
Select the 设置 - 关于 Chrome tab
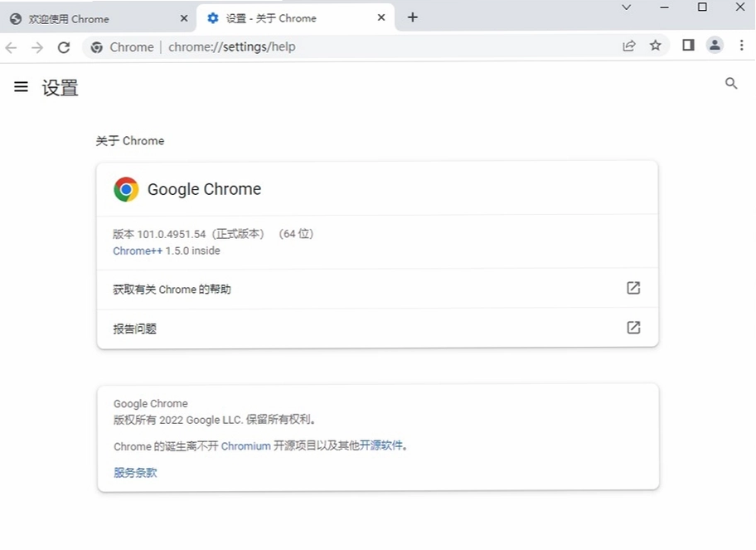295,18
